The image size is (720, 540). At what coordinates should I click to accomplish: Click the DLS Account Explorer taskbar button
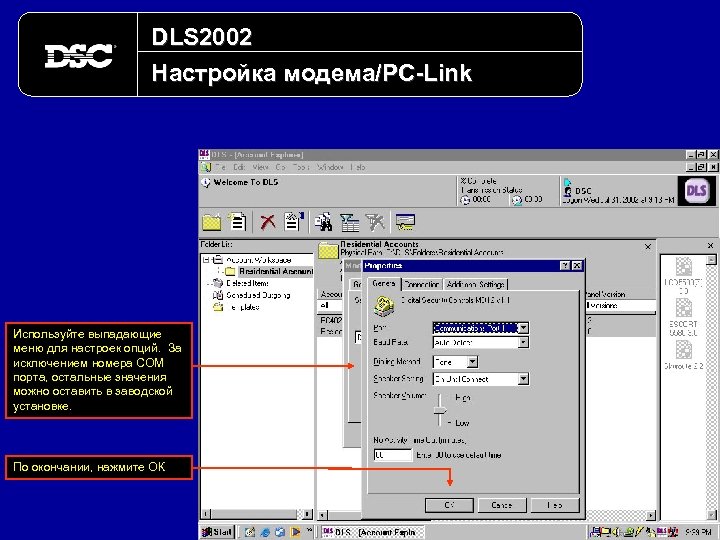(x=371, y=532)
